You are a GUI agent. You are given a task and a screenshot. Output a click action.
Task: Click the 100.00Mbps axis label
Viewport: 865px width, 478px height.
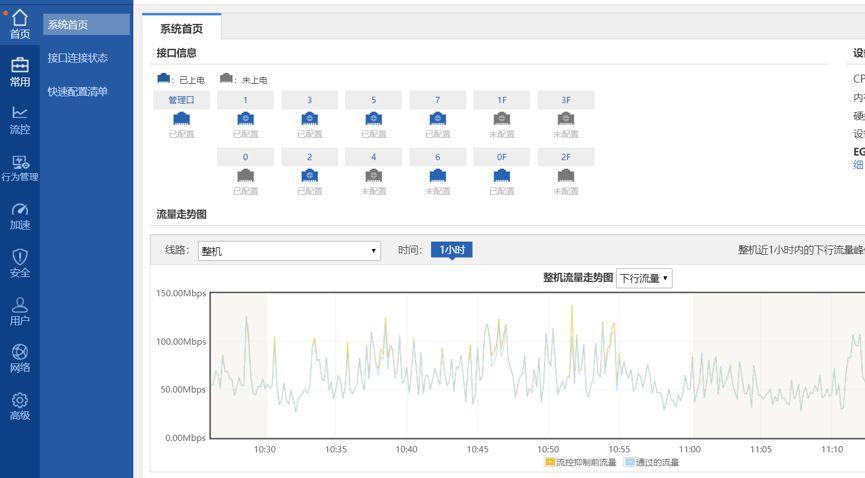[181, 341]
